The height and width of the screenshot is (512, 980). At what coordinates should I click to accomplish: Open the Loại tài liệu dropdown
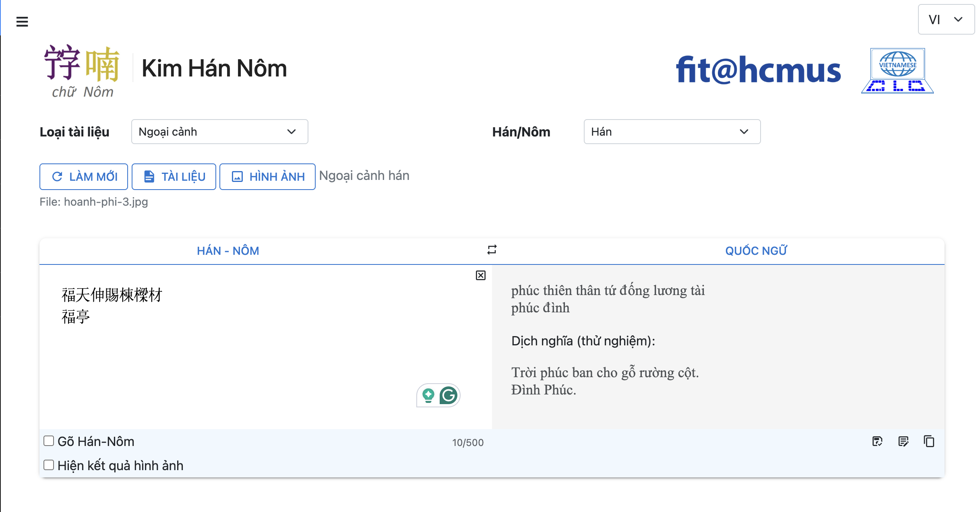(x=219, y=132)
